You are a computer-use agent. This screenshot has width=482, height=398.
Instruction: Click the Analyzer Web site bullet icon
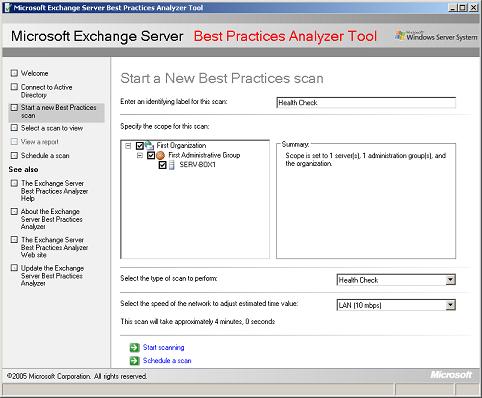[14, 240]
